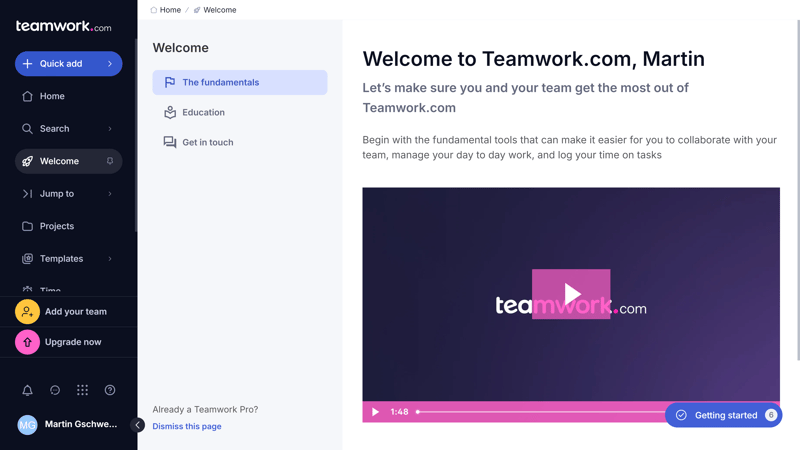Viewport: 800px width, 450px height.
Task: Open the help question mark icon
Action: point(110,390)
